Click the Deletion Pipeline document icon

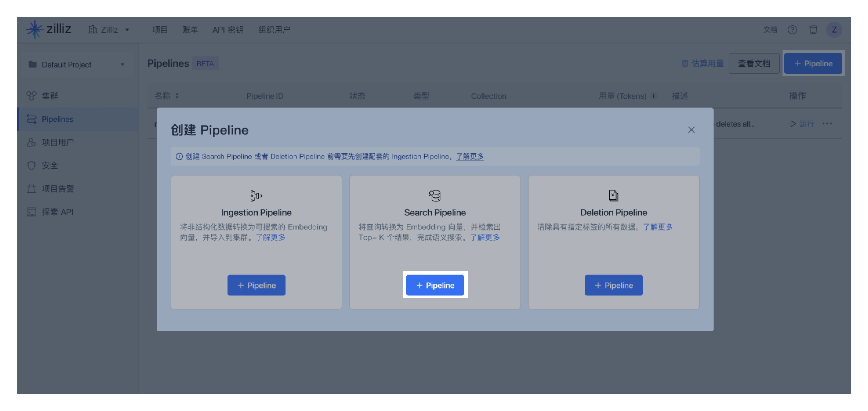click(613, 195)
